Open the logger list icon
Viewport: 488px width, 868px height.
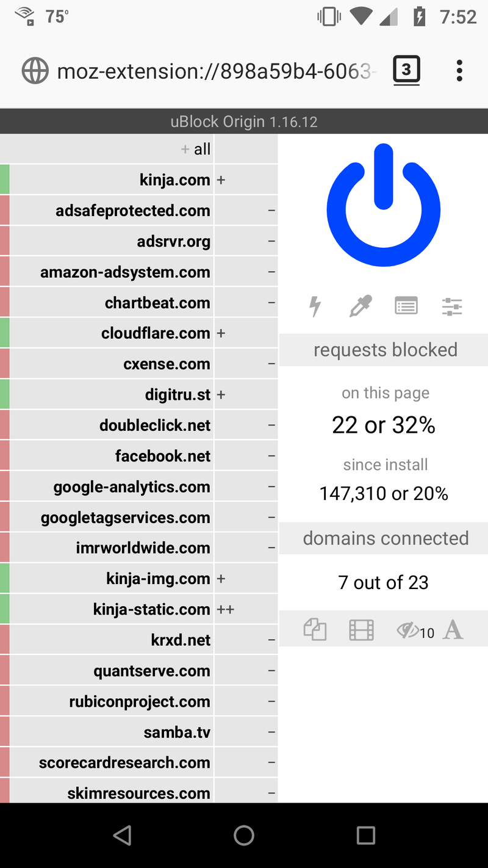406,306
